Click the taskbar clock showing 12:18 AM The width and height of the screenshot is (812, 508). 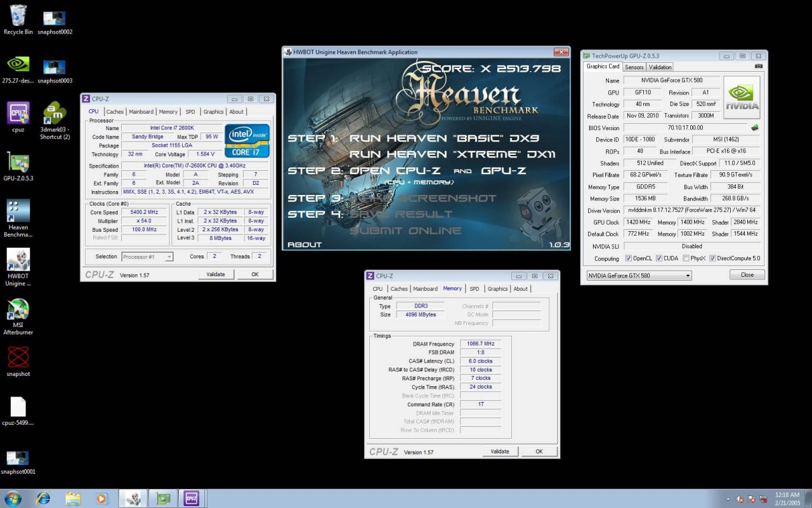tap(787, 498)
